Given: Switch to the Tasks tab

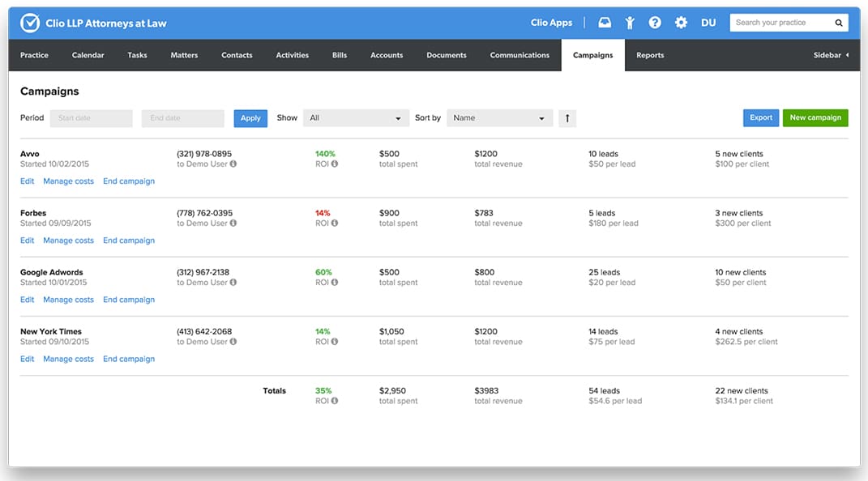Looking at the screenshot, I should coord(137,55).
